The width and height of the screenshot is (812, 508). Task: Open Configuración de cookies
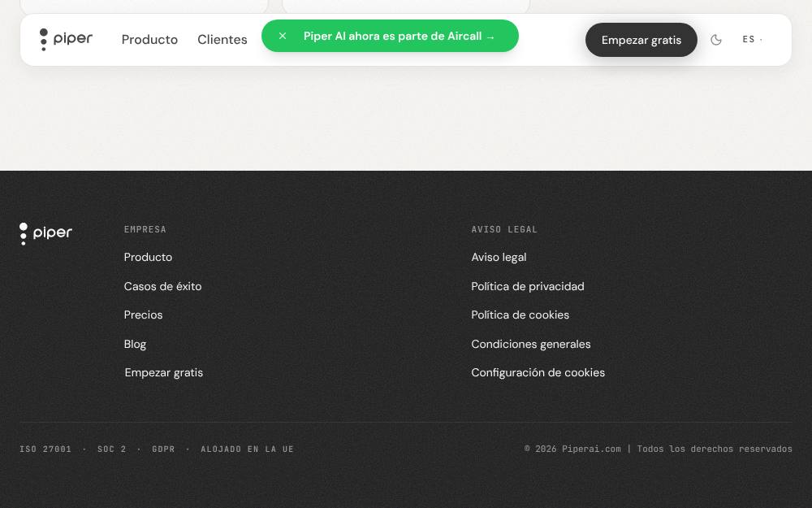point(538,373)
